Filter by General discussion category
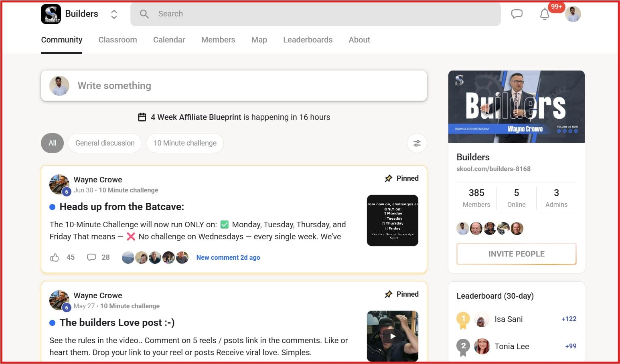Image resolution: width=620 pixels, height=364 pixels. tap(105, 143)
